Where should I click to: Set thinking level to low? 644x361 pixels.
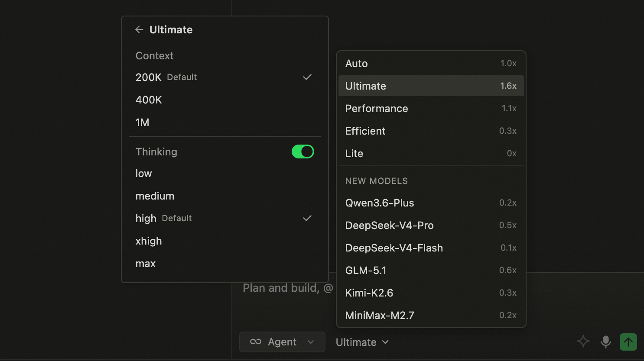pos(225,173)
